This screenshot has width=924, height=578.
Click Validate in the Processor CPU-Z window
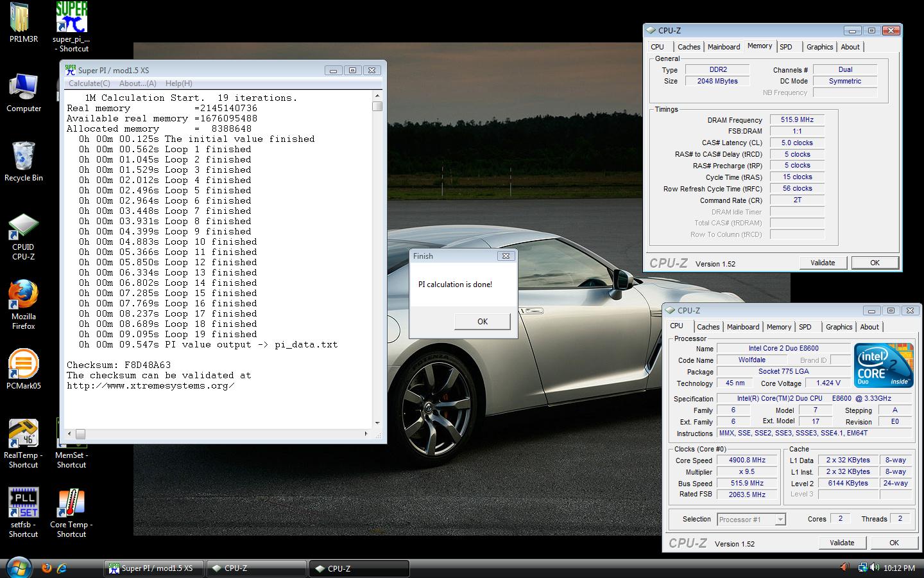tap(842, 543)
